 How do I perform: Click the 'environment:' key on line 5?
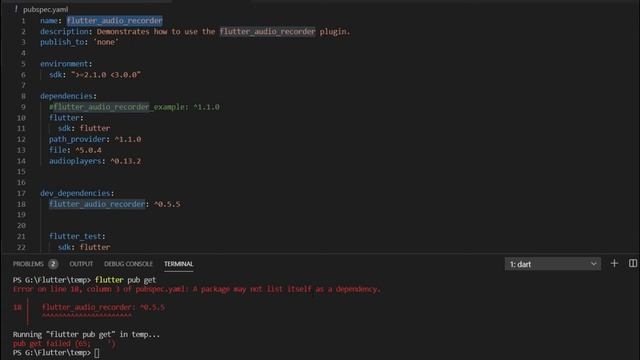pyautogui.click(x=66, y=64)
